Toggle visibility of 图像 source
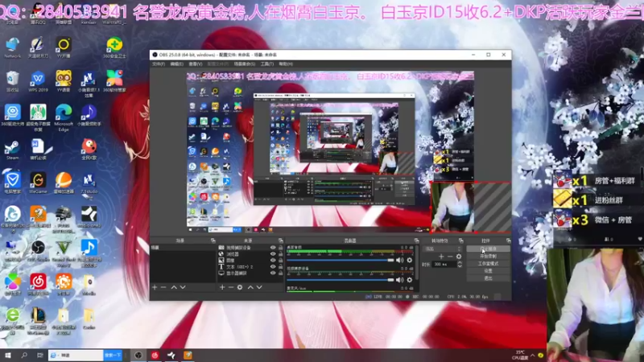 273,260
